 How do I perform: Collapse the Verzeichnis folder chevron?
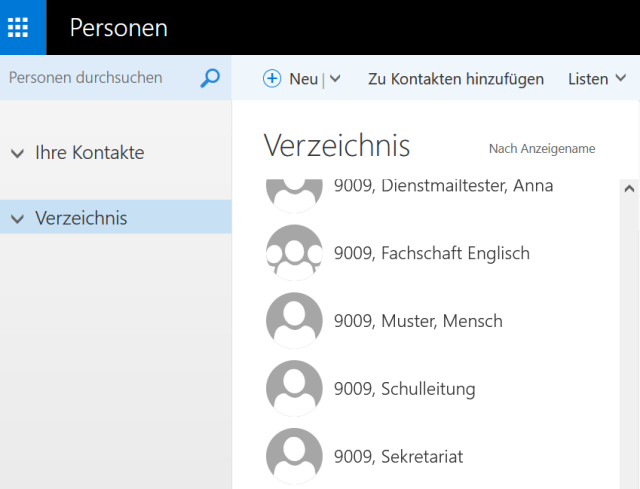coord(17,218)
